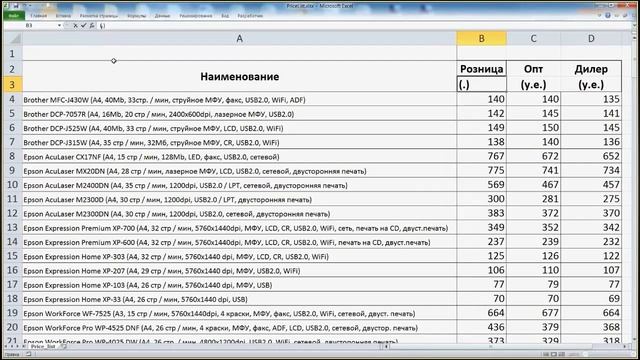
Task: Select the Epson AcuLaser M2400DN name cell
Action: tap(239, 185)
